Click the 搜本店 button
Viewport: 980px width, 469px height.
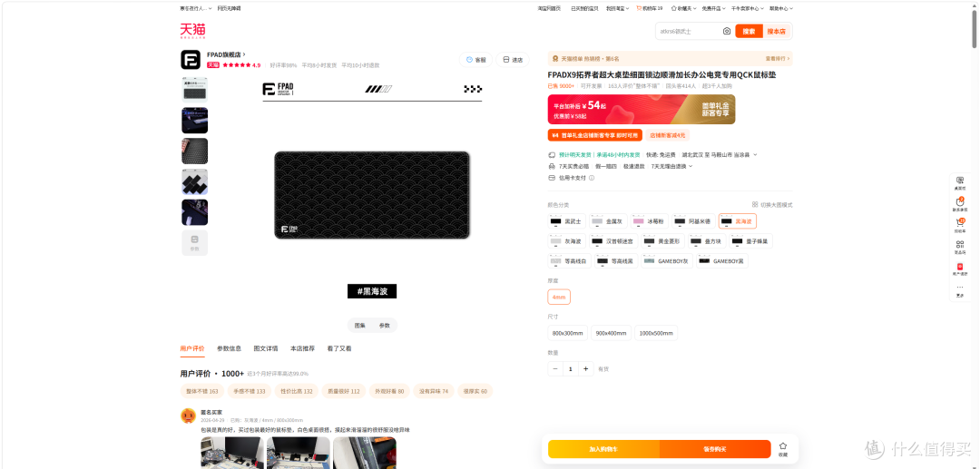point(777,31)
